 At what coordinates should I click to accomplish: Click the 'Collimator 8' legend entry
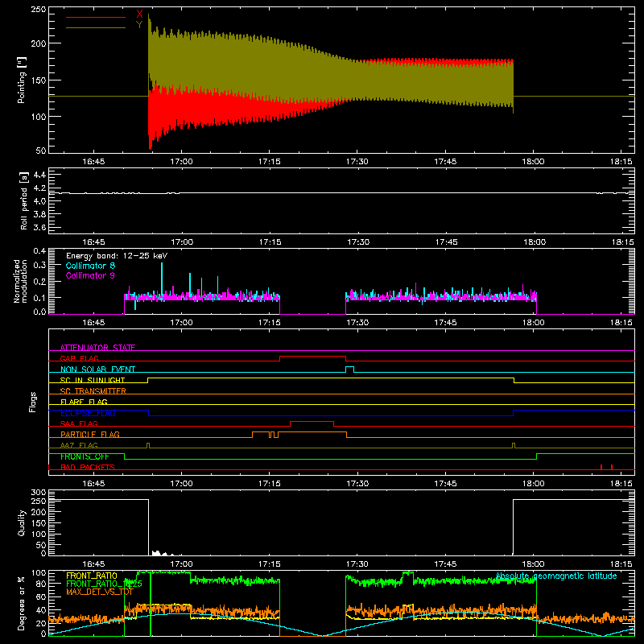(90, 266)
